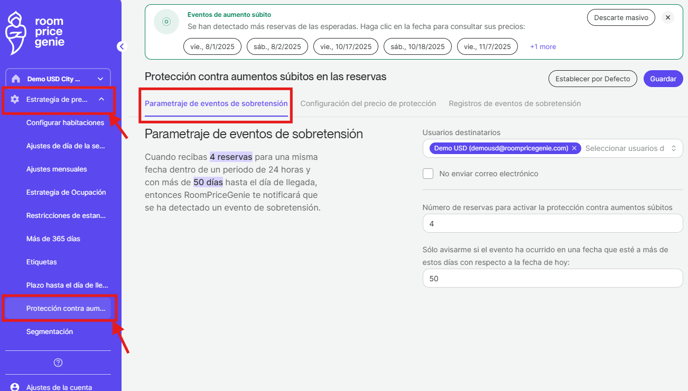Enable No enviar correo electrónico checkbox
Viewport: 688px width, 391px height.
pyautogui.click(x=428, y=174)
